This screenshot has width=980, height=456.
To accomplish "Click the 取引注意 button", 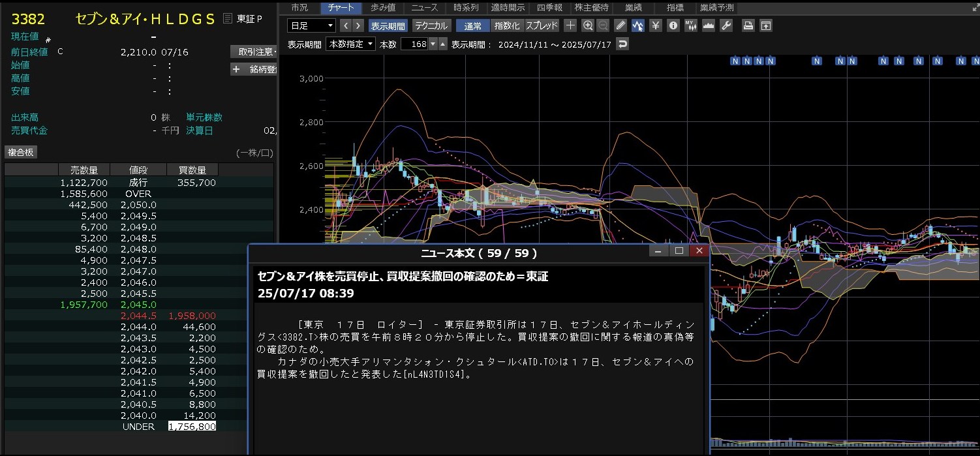I will click(x=254, y=52).
